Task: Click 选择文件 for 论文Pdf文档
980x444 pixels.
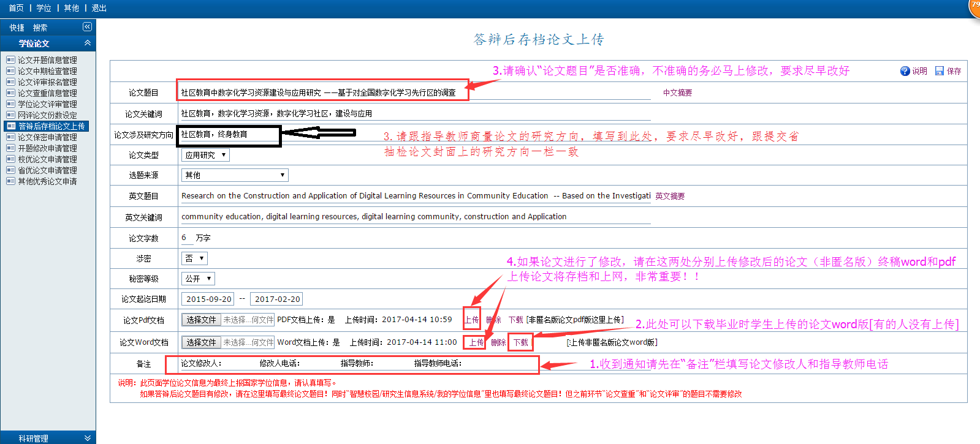Action: pyautogui.click(x=201, y=320)
